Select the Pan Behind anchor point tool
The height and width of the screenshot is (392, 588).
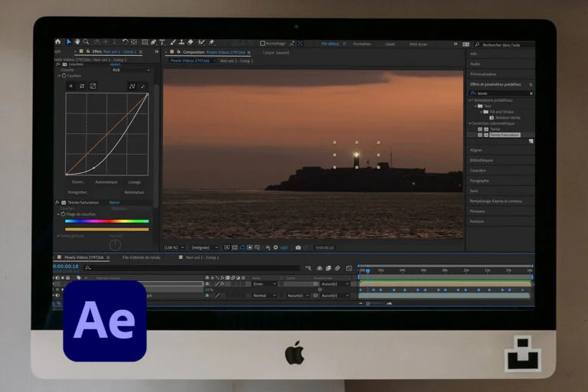[134, 42]
